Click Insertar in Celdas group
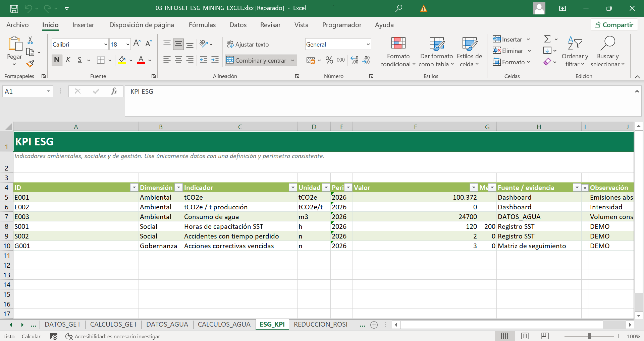The height and width of the screenshot is (341, 644). pos(508,39)
